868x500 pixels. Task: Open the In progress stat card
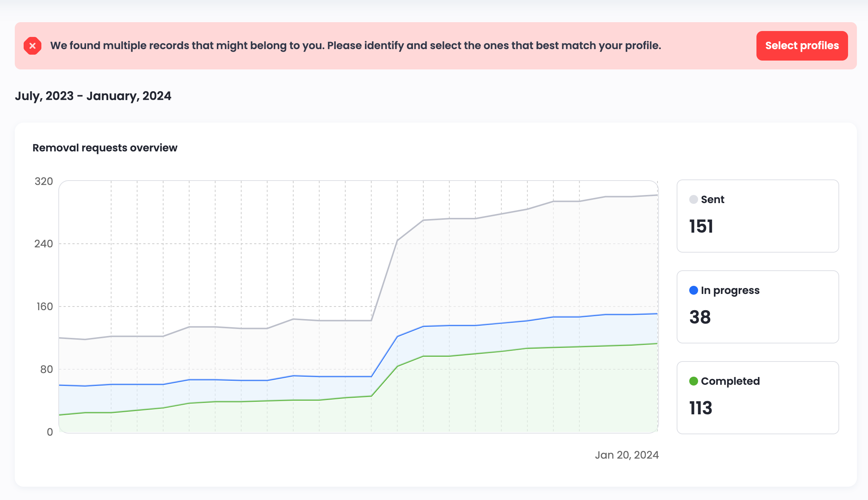758,307
